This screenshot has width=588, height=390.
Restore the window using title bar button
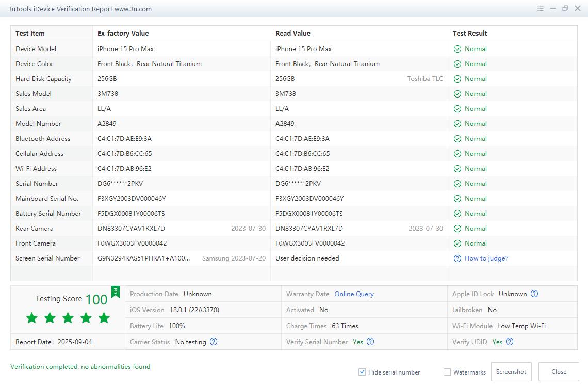point(565,8)
